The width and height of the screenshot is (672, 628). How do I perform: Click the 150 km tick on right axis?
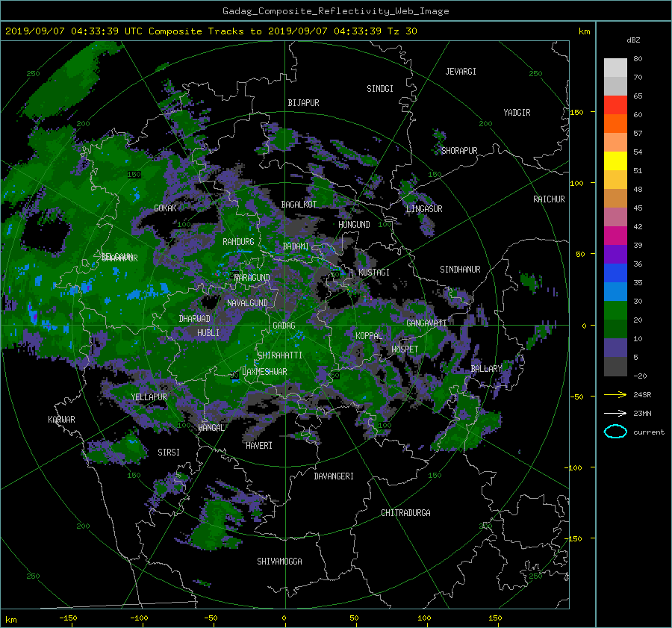577,112
